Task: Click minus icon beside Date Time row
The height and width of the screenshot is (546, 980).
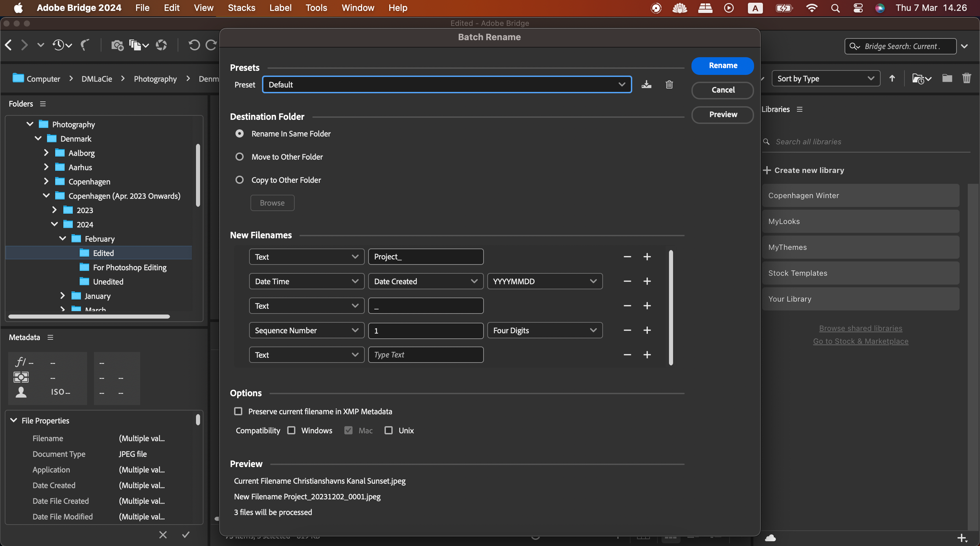Action: pos(627,281)
